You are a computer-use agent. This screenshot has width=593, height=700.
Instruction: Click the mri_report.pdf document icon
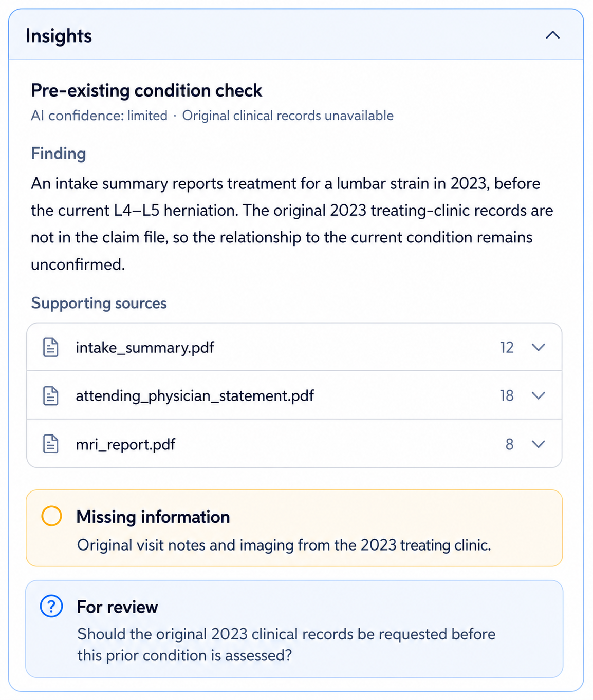pyautogui.click(x=50, y=444)
